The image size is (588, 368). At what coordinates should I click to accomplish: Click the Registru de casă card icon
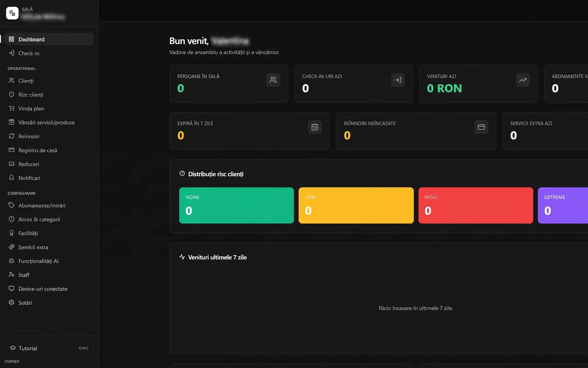11,150
